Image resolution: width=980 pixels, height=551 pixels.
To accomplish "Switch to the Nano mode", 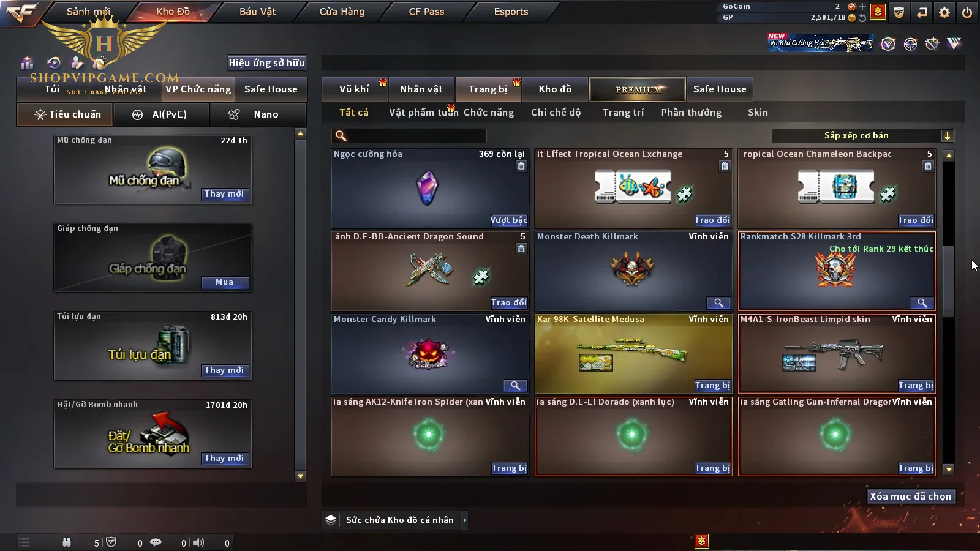I will click(x=258, y=114).
